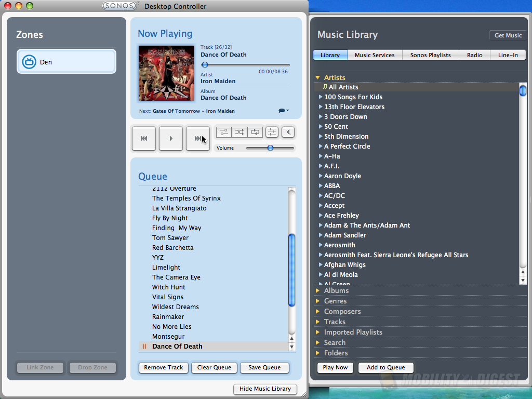This screenshot has width=532, height=399.
Task: Click the Den zone TV icon
Action: pyautogui.click(x=29, y=62)
